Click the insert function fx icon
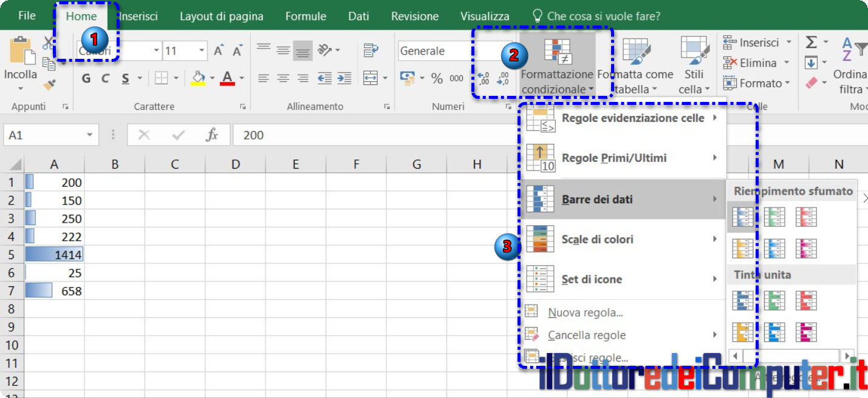The height and width of the screenshot is (398, 868). pyautogui.click(x=211, y=135)
